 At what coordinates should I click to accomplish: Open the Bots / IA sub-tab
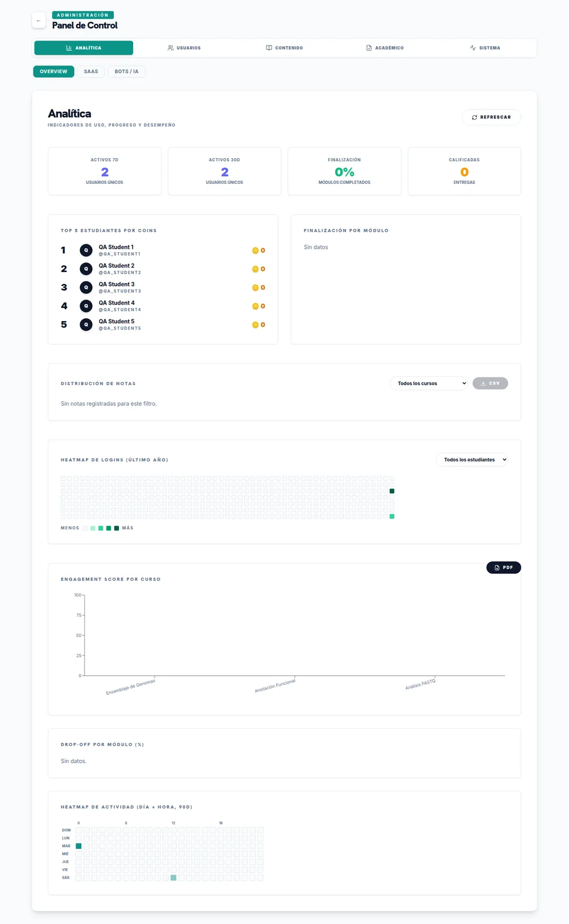point(126,72)
